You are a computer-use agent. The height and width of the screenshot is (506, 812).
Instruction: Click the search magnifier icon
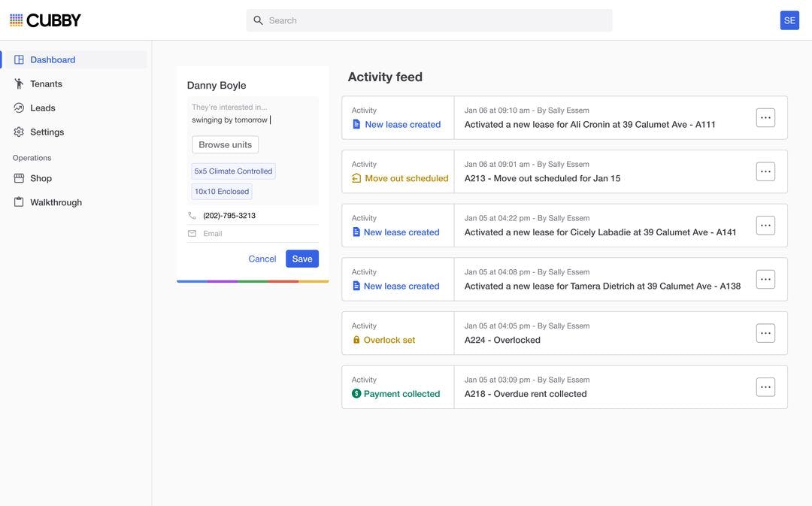pyautogui.click(x=258, y=20)
